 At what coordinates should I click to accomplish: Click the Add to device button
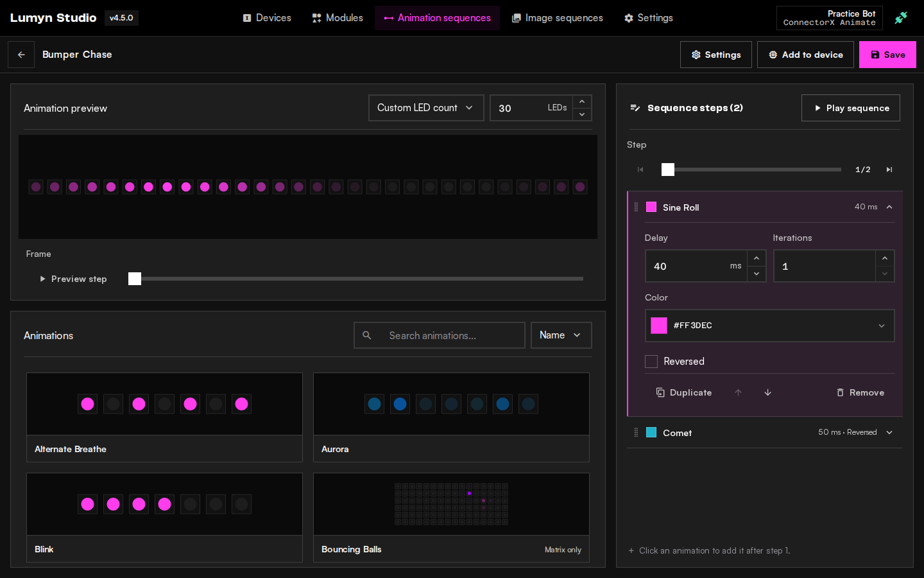click(x=805, y=55)
